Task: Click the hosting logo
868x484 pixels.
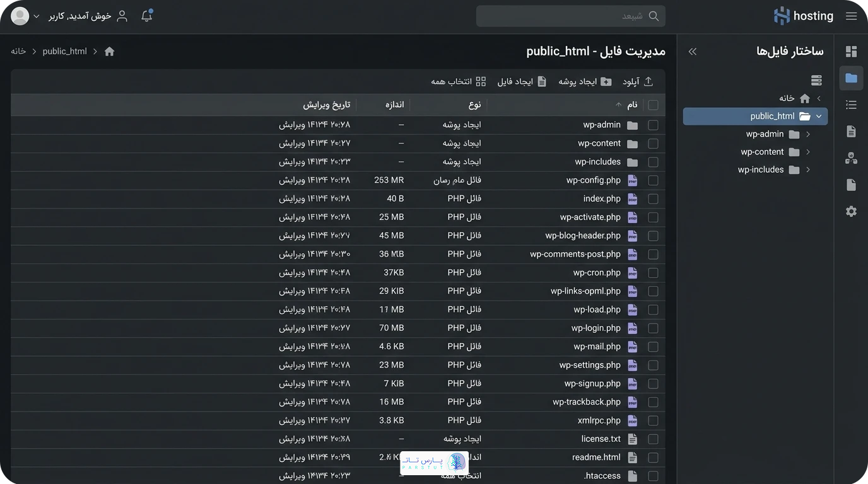Action: (804, 16)
